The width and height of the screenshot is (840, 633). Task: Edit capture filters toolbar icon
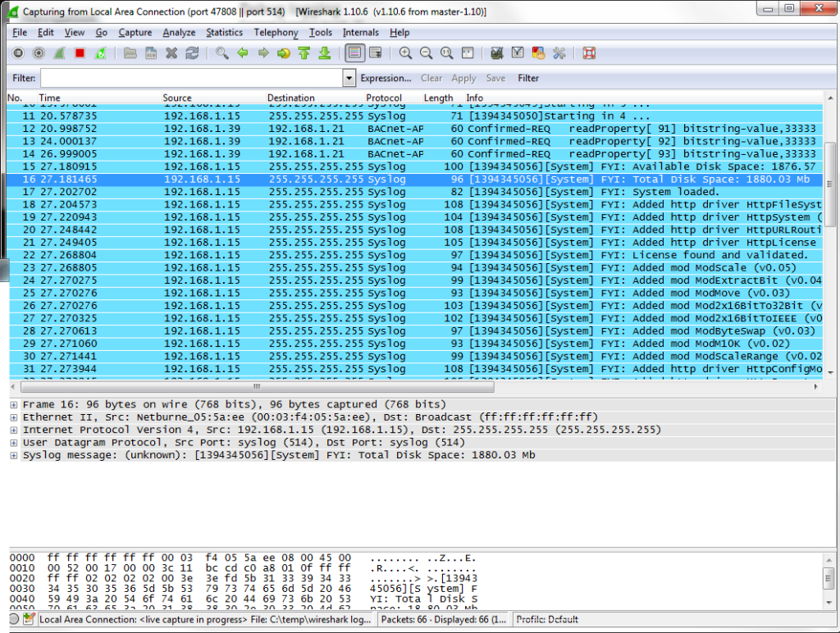tap(497, 53)
